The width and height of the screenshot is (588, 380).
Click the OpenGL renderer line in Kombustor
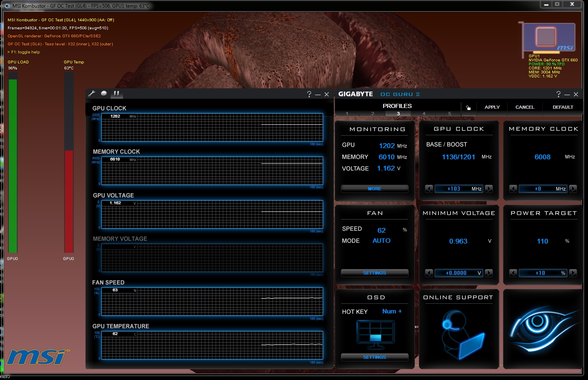point(54,36)
